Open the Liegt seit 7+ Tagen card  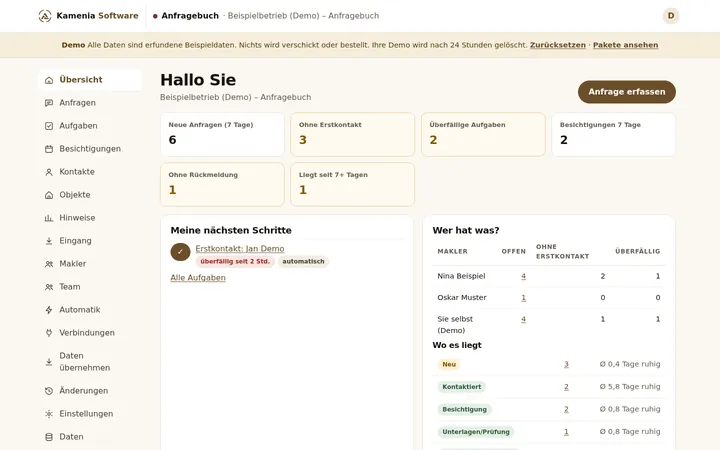(353, 185)
